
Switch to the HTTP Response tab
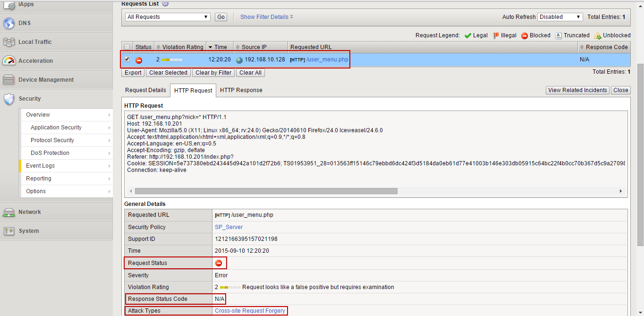[x=241, y=90]
